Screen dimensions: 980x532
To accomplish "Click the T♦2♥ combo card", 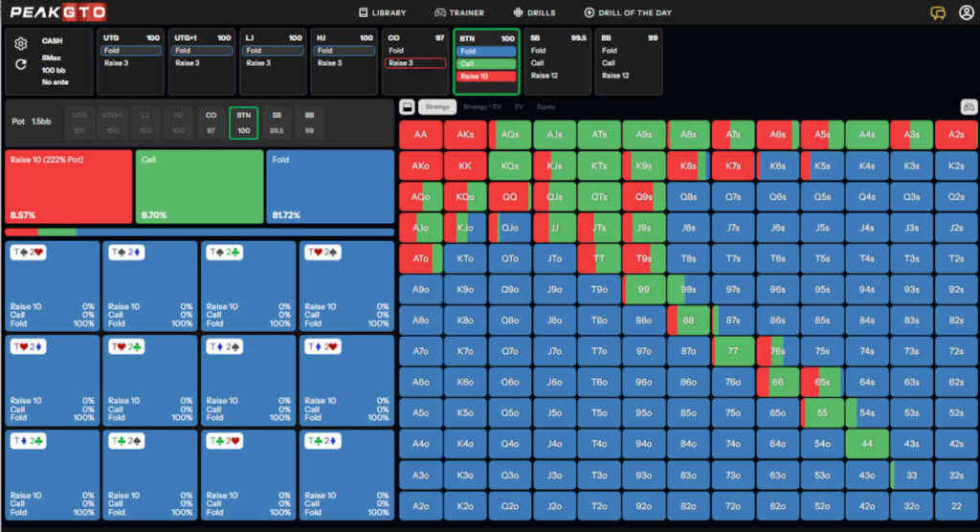I will click(x=346, y=381).
